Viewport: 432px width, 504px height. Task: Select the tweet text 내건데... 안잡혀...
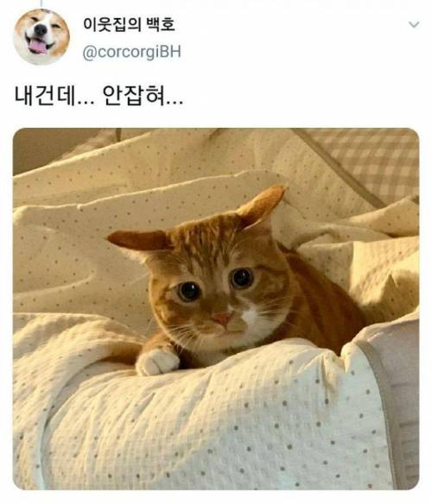click(x=98, y=96)
